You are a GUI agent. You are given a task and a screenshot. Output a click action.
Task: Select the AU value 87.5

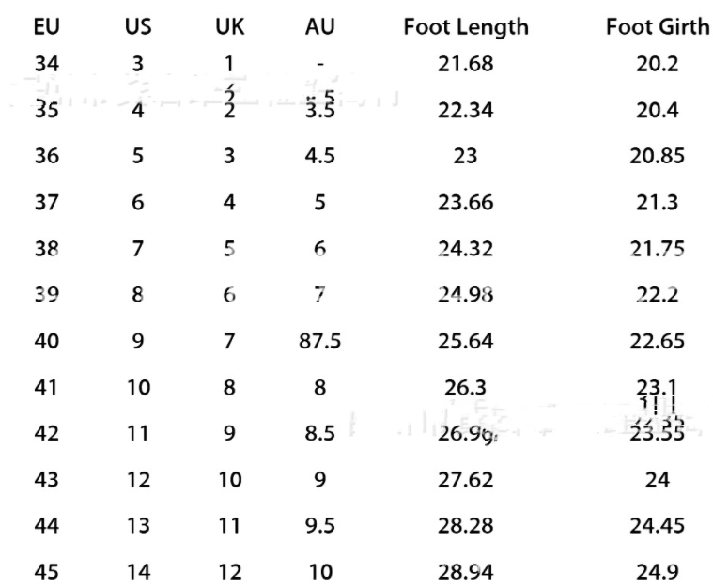320,340
